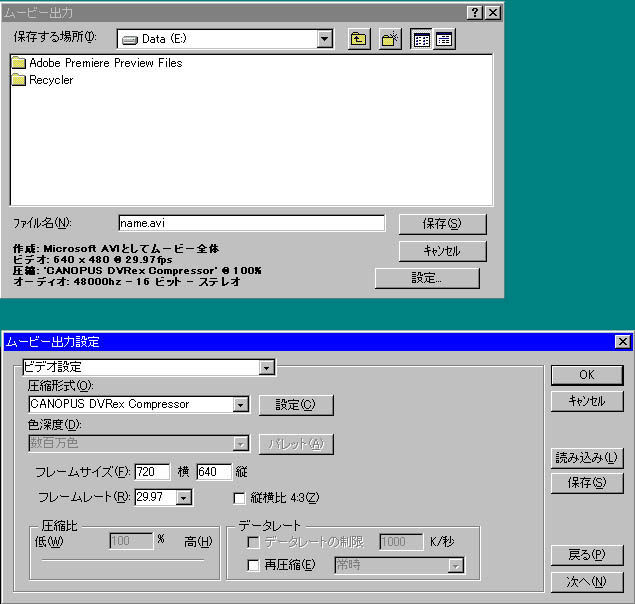Viewport: 635px width, 604px height.
Task: Toggle the データレートの制限 checkbox
Action: point(253,542)
